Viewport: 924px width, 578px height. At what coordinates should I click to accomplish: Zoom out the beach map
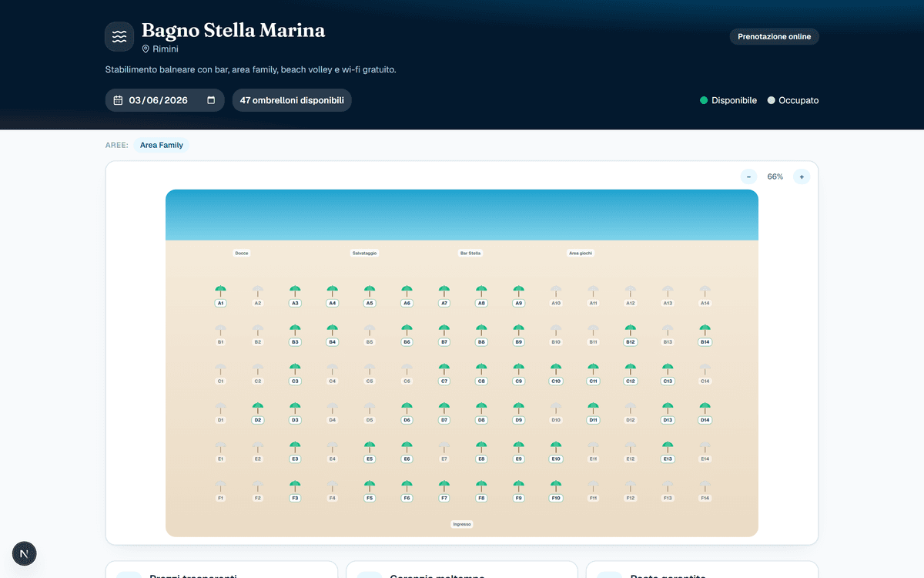click(x=748, y=176)
